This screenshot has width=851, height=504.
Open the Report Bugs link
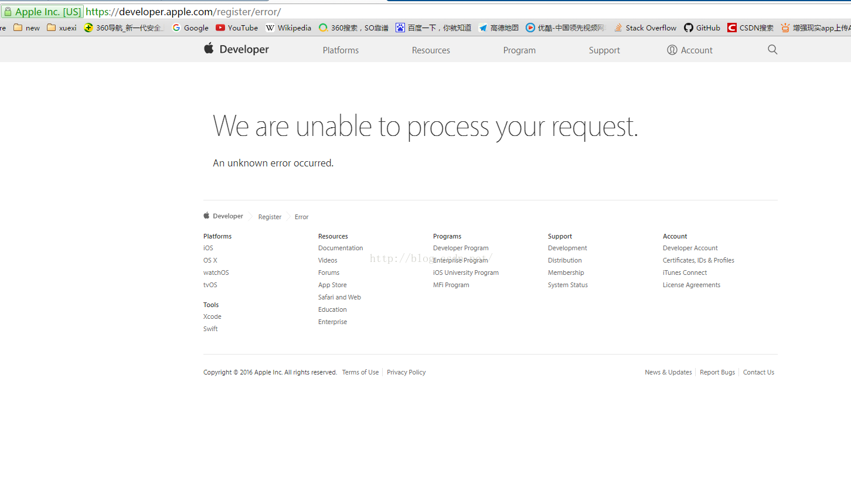pyautogui.click(x=717, y=372)
